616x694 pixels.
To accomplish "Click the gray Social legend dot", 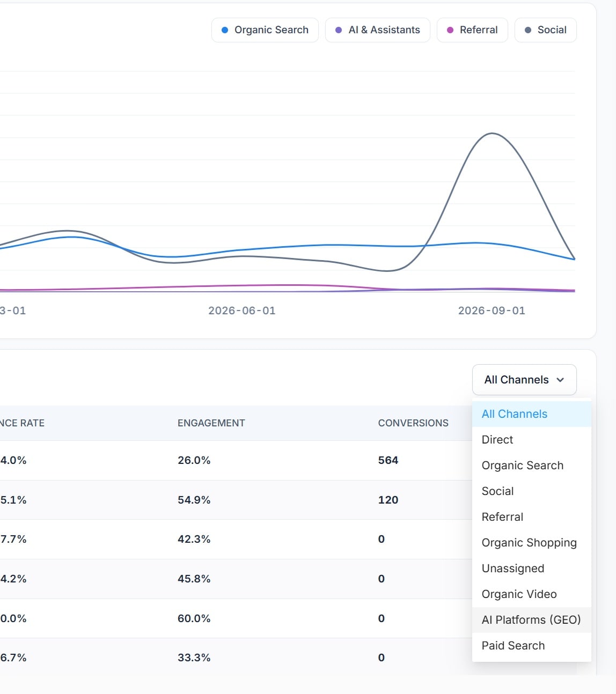I will click(528, 30).
